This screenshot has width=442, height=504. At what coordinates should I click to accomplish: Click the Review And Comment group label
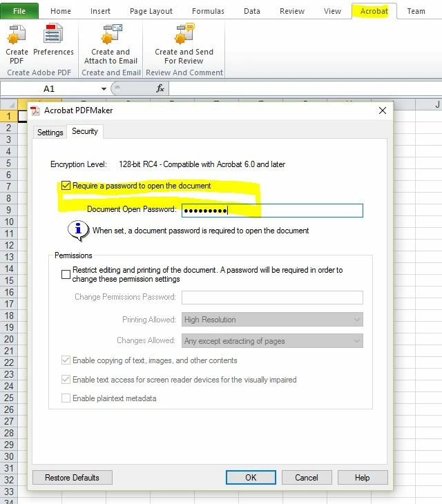coord(184,72)
